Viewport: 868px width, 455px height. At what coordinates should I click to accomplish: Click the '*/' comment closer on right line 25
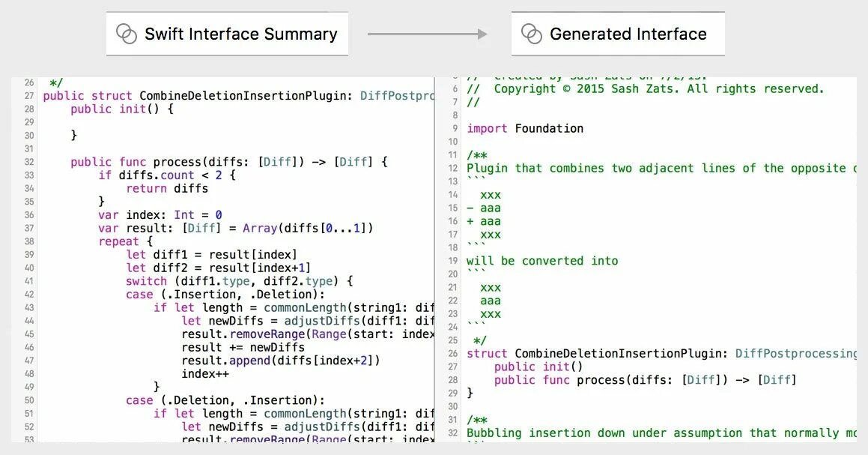(x=480, y=340)
